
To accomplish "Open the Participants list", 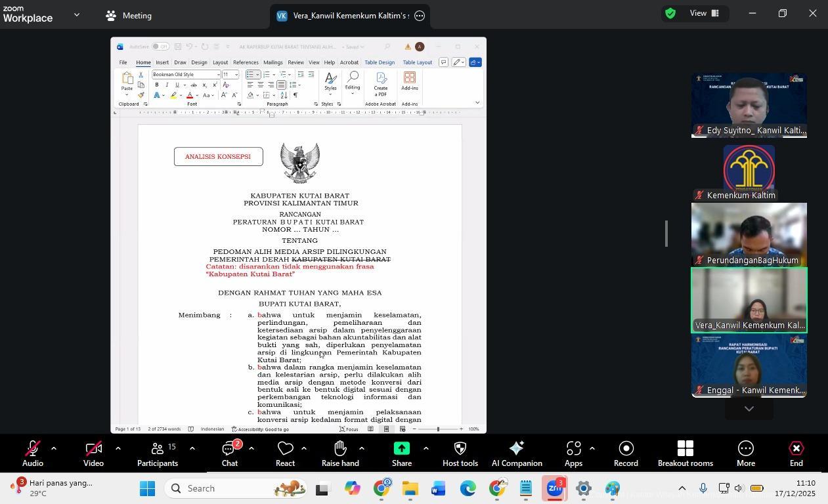I will (x=157, y=453).
